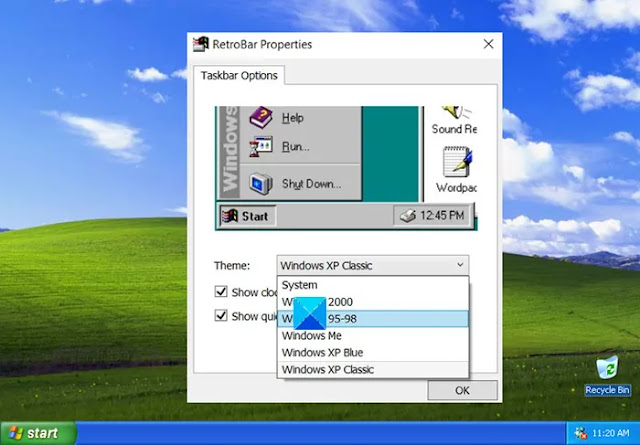Screen dimensions: 640x445
Task: Pick the highlighted Windows 95-98 theme
Action: [373, 318]
